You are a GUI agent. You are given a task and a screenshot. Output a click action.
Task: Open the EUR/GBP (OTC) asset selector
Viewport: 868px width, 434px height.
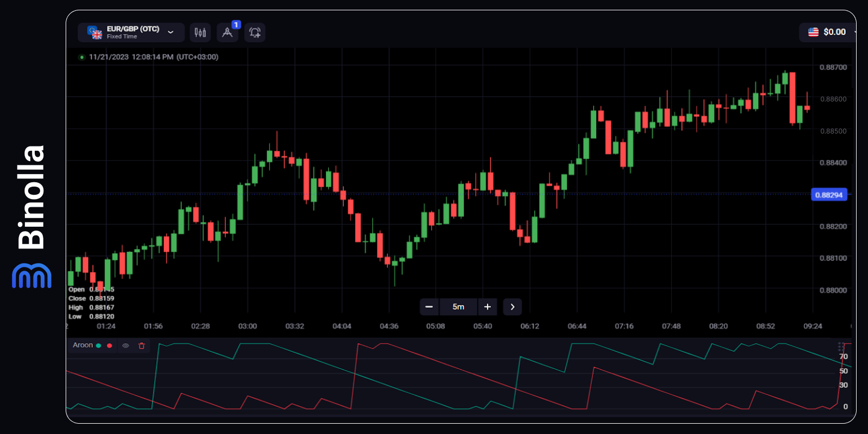(131, 33)
